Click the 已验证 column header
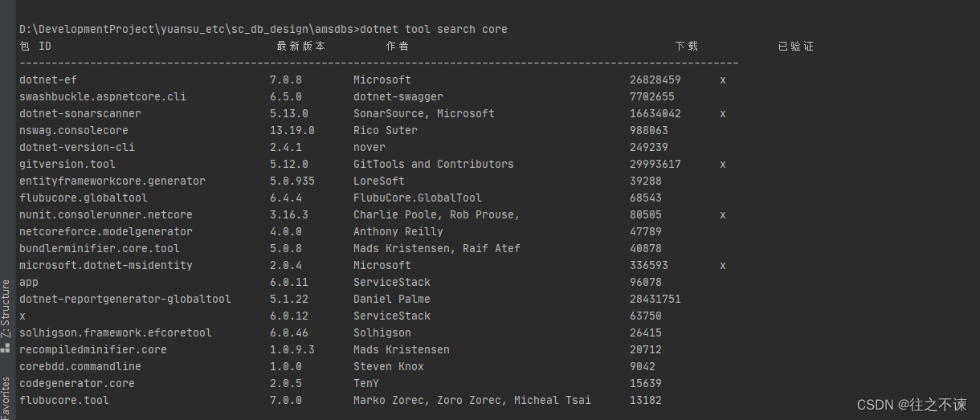 796,47
